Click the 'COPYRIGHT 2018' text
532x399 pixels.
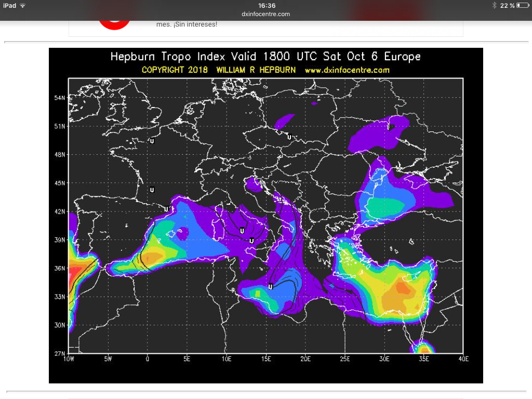[x=175, y=70]
